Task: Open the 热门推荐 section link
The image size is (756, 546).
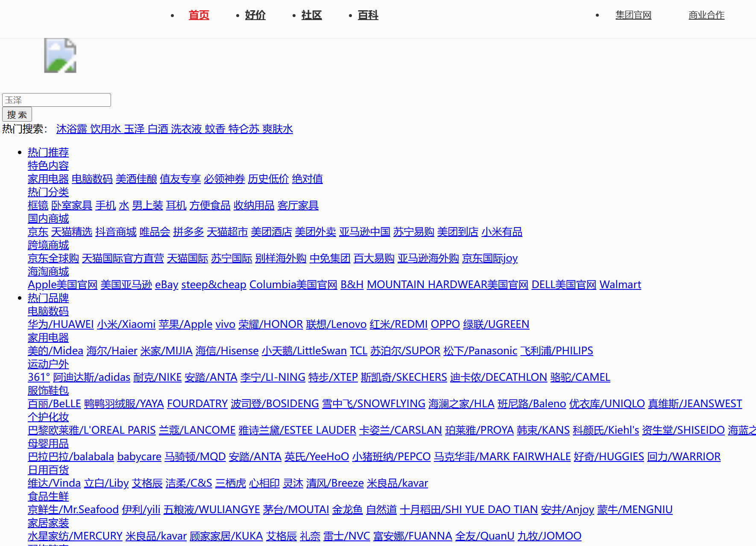Action: pos(48,152)
